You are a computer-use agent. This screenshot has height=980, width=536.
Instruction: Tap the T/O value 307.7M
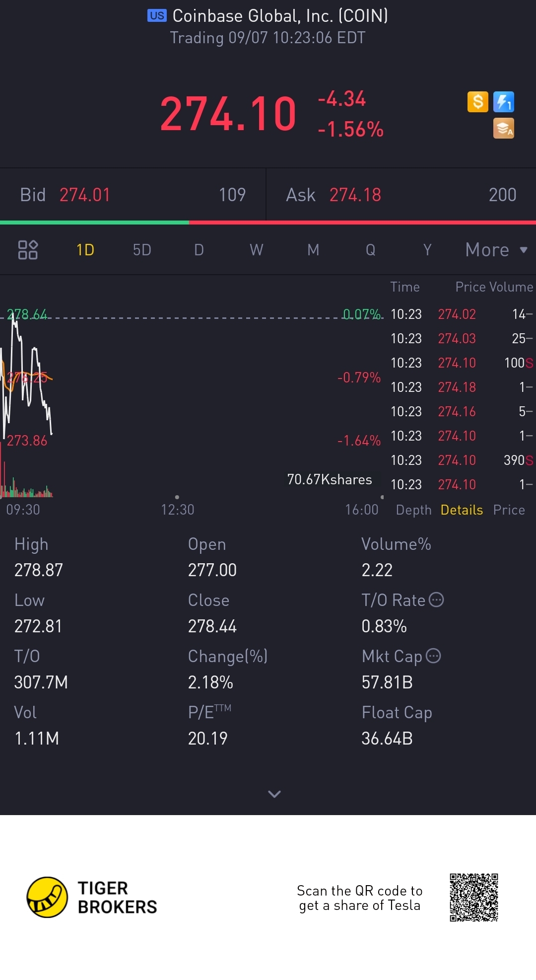(x=41, y=682)
